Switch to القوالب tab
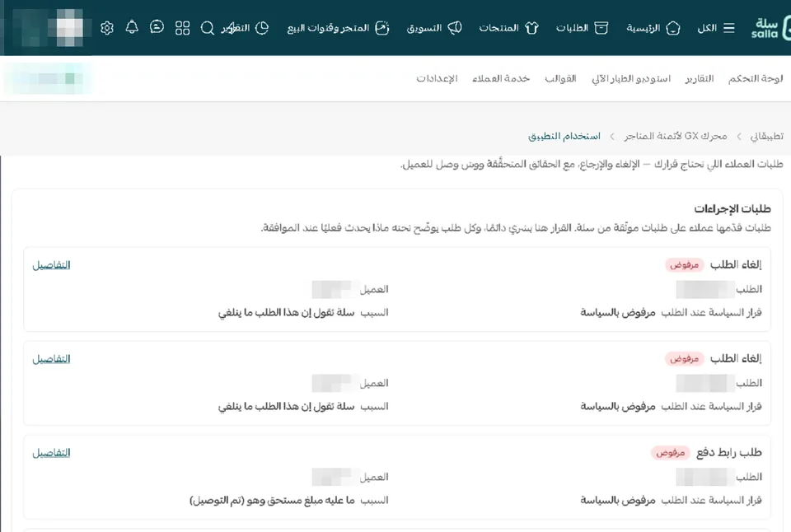The image size is (791, 532). 560,79
